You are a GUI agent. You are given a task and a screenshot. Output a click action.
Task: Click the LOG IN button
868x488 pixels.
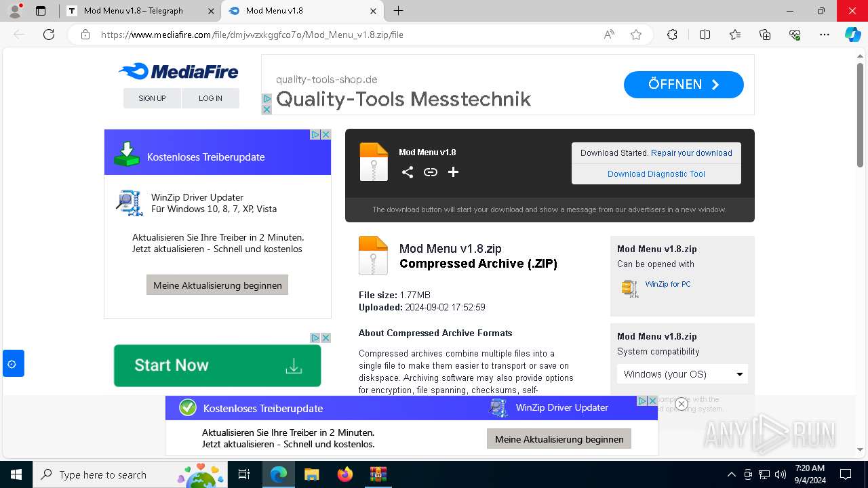[x=210, y=98]
